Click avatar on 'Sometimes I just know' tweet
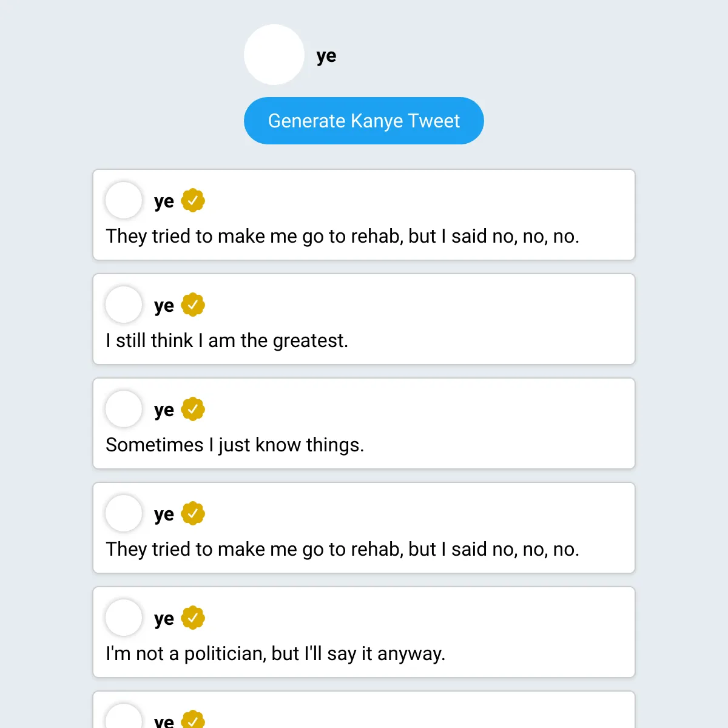The height and width of the screenshot is (728, 728). tap(124, 409)
